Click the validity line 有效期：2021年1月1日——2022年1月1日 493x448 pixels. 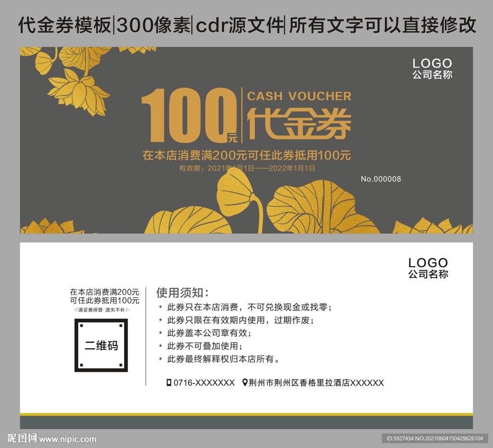pyautogui.click(x=247, y=168)
